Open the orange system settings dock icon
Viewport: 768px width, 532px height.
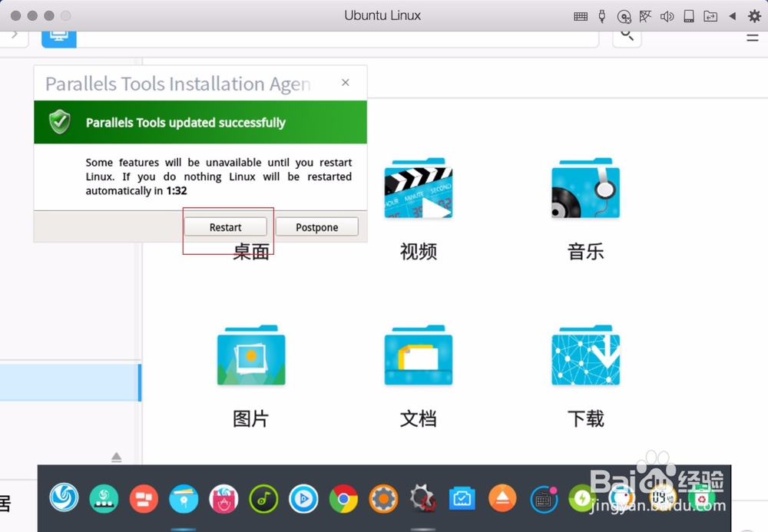point(383,499)
